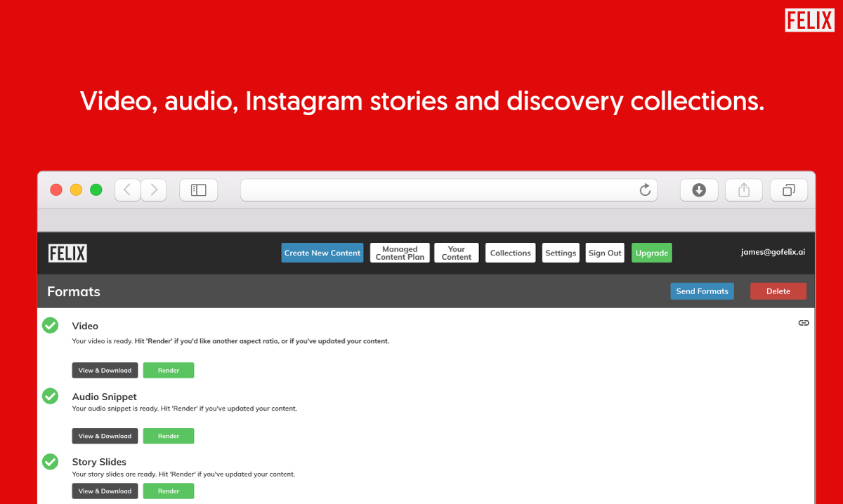This screenshot has height=504, width=843.
Task: Go to Your Content
Action: (x=457, y=253)
